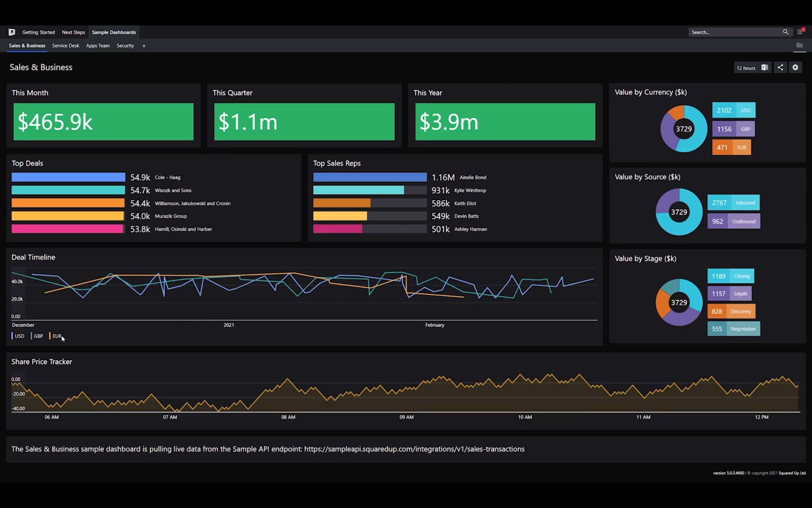This screenshot has height=508, width=812.
Task: Click the This Month $465.9k tile
Action: 103,122
